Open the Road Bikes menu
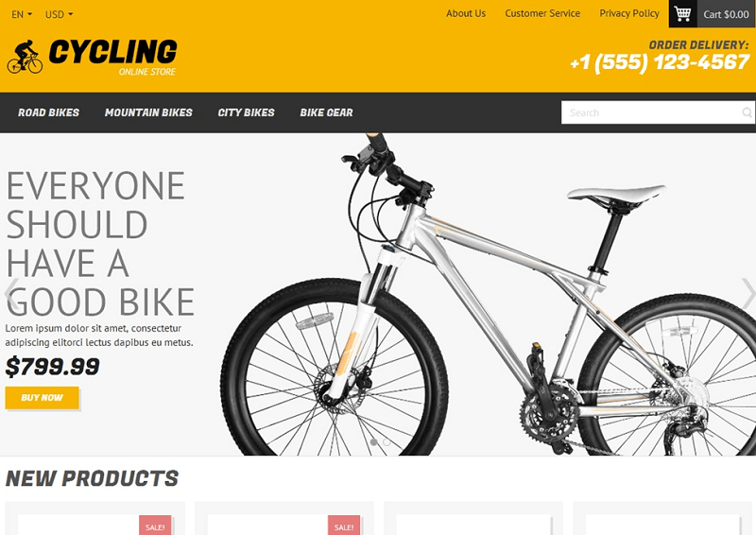Viewport: 756px width, 535px height. [49, 112]
